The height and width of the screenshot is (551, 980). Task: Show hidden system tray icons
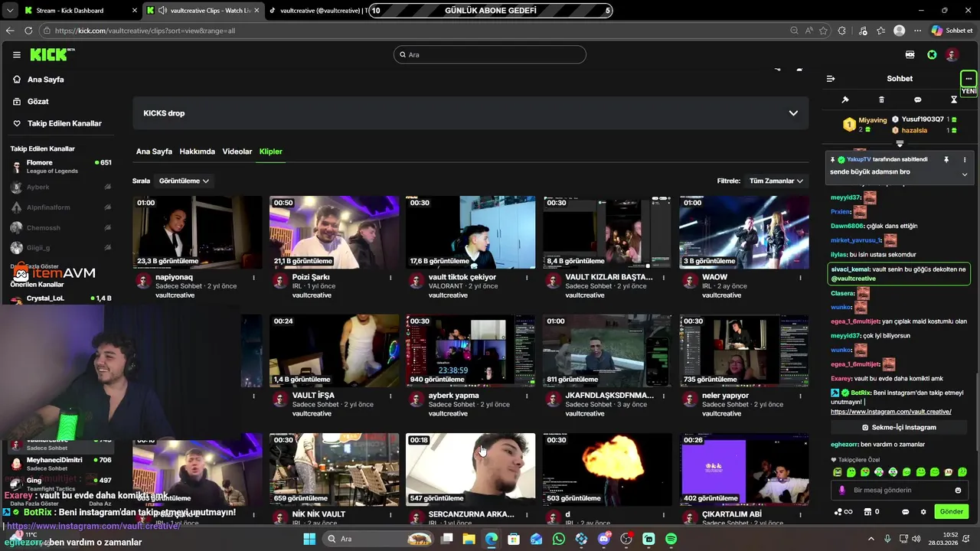[x=871, y=539]
